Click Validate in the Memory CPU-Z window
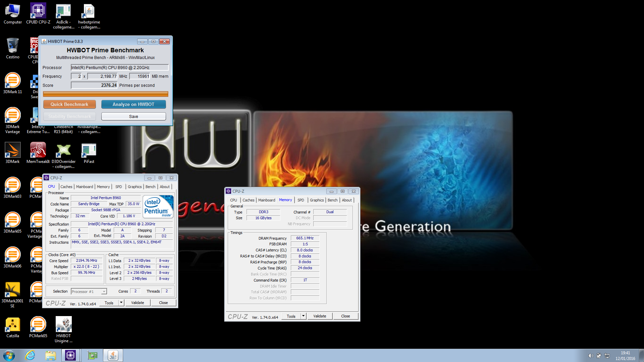 coord(320,316)
